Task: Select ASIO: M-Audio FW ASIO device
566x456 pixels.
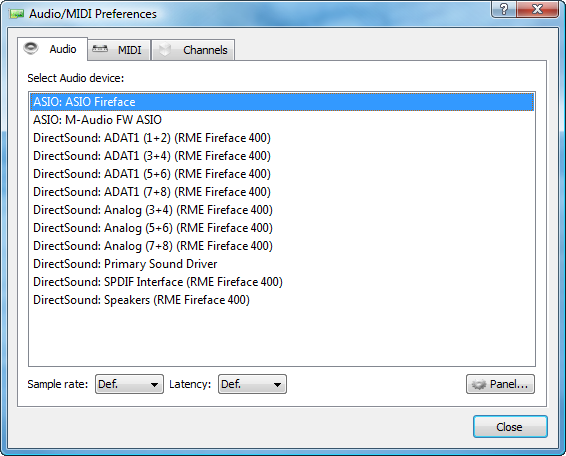Action: (282, 120)
